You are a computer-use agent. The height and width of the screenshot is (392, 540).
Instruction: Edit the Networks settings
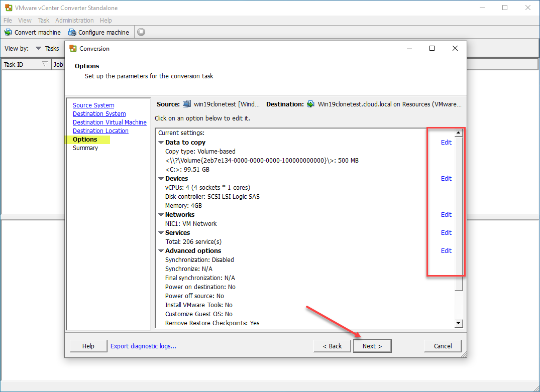[x=446, y=215]
